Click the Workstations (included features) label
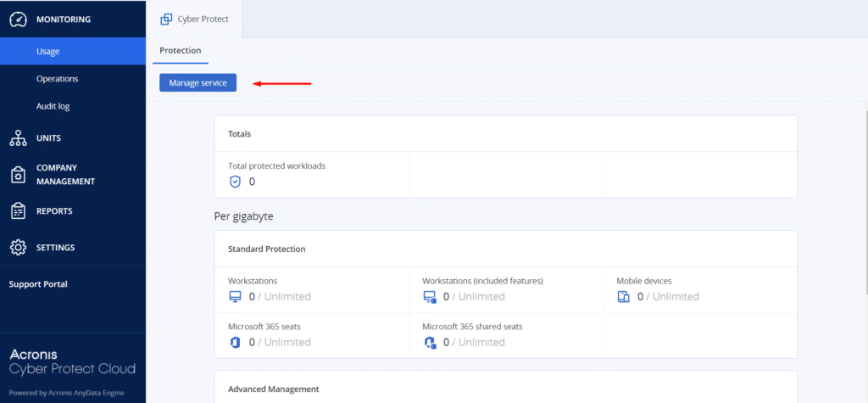Viewport: 868px width, 403px height. click(482, 281)
